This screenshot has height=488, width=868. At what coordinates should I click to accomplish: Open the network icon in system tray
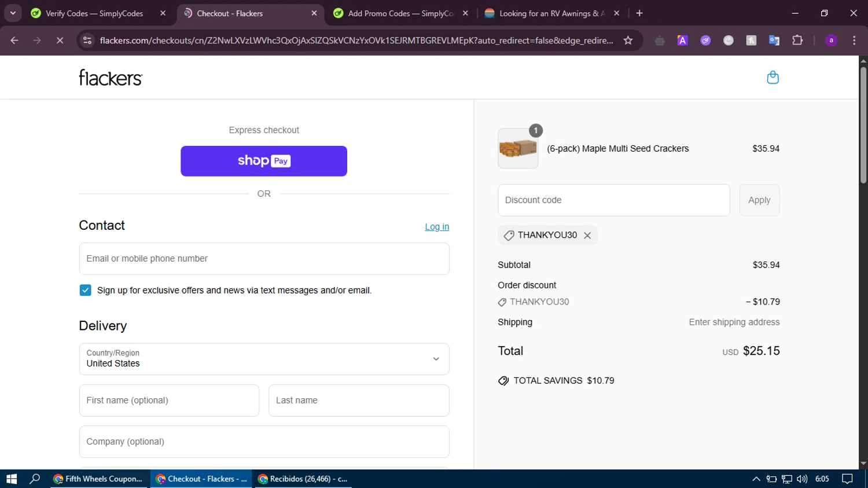[x=787, y=479]
